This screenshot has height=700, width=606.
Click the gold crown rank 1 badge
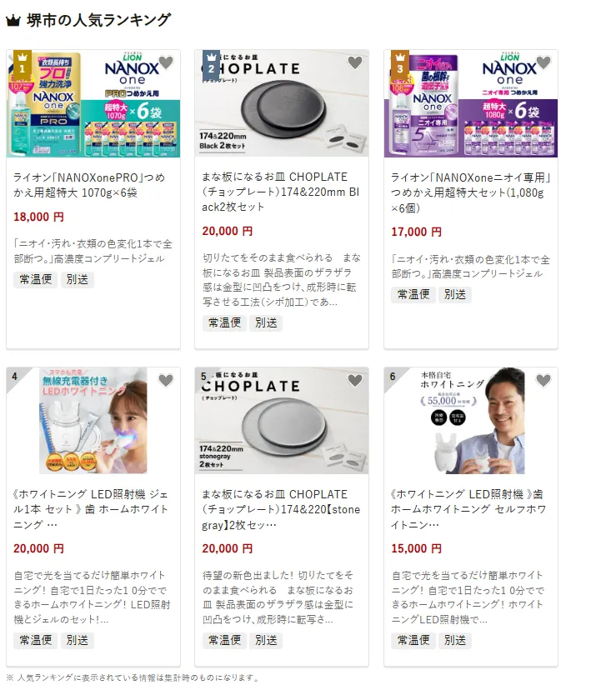coord(23,65)
